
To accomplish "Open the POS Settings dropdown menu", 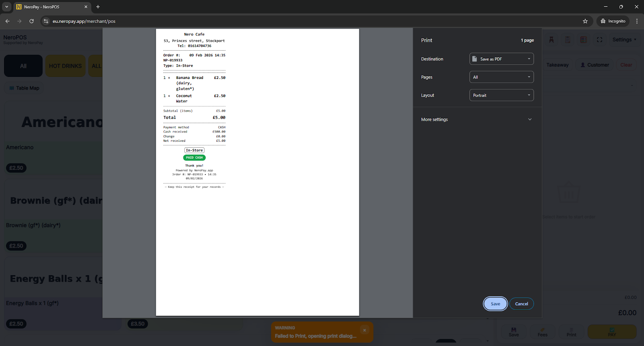I will [624, 39].
